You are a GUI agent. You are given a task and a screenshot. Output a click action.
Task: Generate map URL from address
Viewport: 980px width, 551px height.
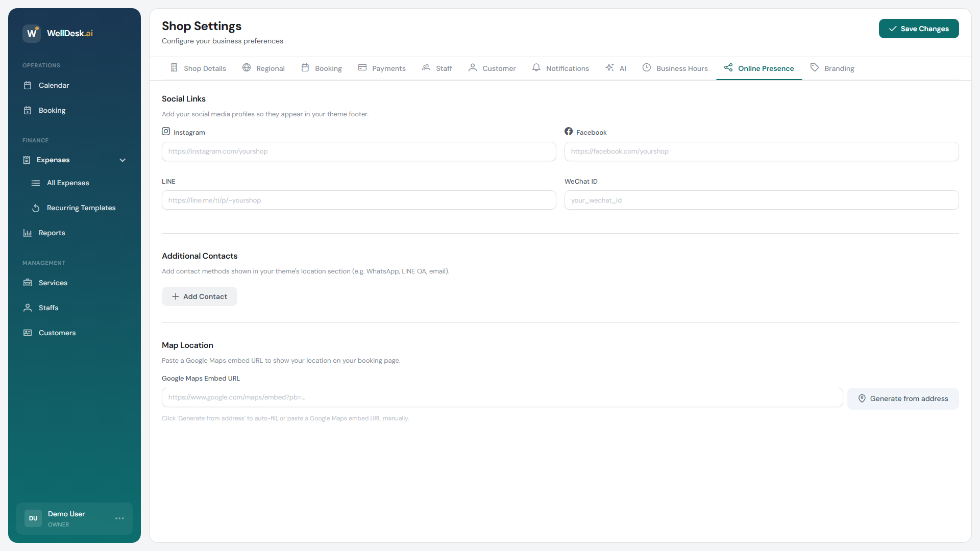(903, 398)
